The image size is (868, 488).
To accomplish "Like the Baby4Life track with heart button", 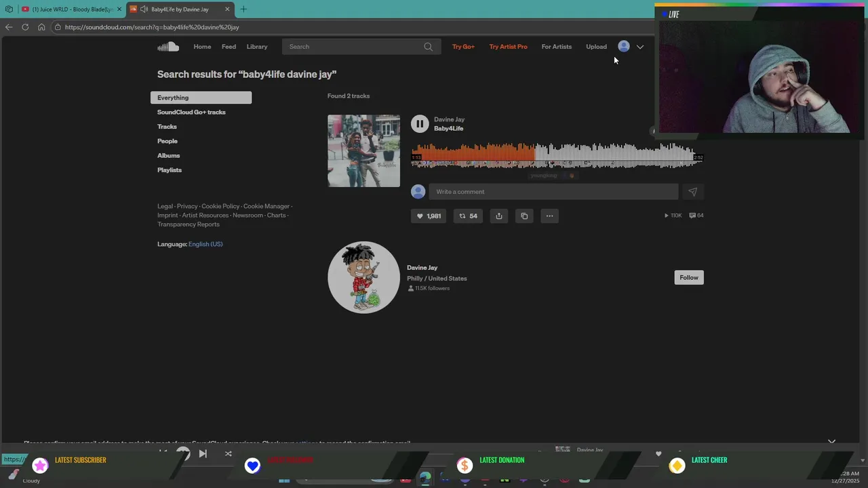I will tap(429, 216).
